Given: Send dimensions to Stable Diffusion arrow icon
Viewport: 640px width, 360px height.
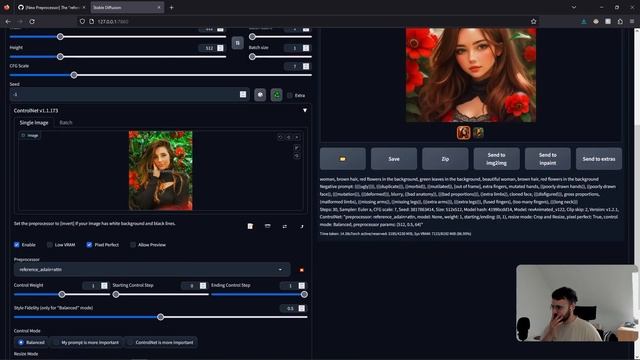Looking at the screenshot, I should 302,226.
